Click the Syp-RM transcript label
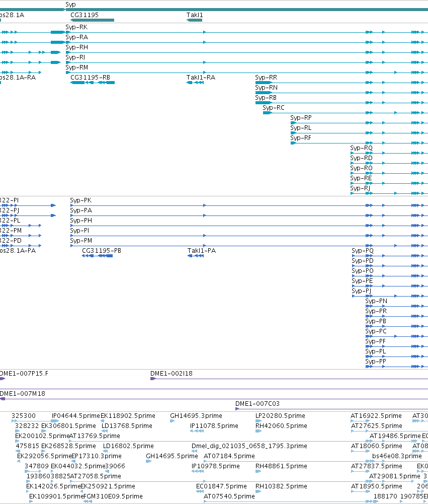428x504 pixels. [x=77, y=67]
